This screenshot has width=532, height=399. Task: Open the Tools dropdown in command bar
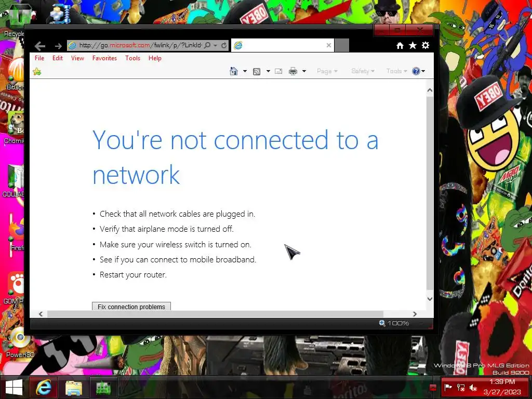click(396, 71)
